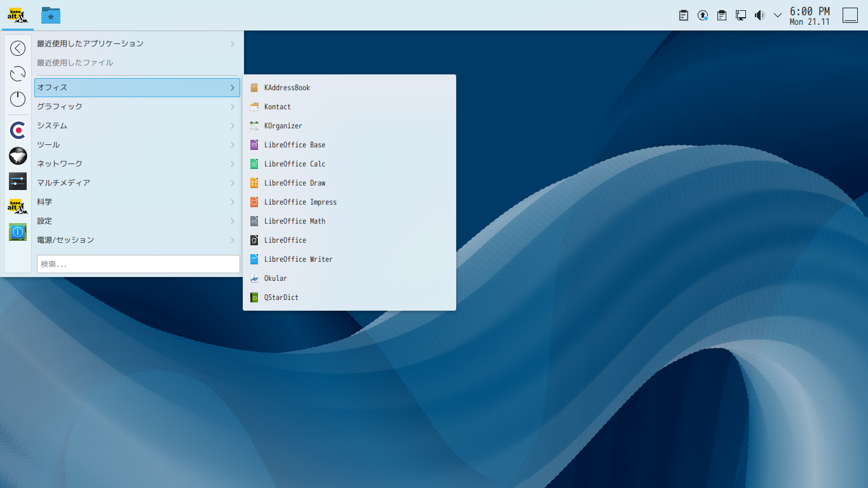This screenshot has height=488, width=868.
Task: Open the plain LibreOffice start center entry
Action: [x=349, y=240]
